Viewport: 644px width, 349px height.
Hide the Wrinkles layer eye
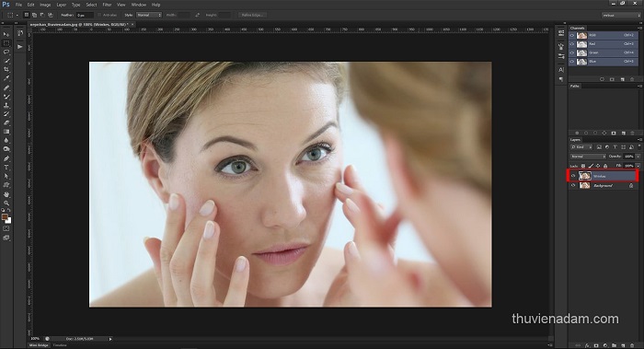[x=573, y=176]
